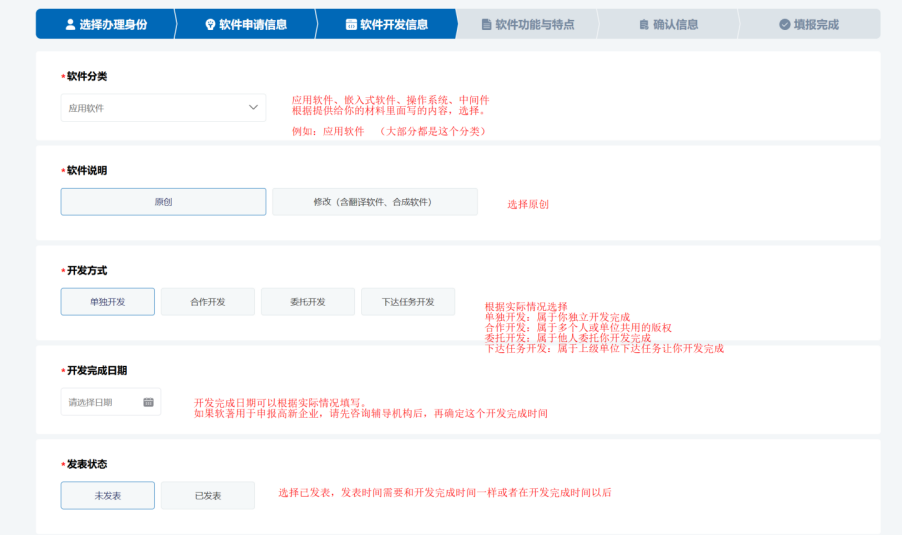
Task: Set publication status to 已发表
Action: click(x=207, y=496)
